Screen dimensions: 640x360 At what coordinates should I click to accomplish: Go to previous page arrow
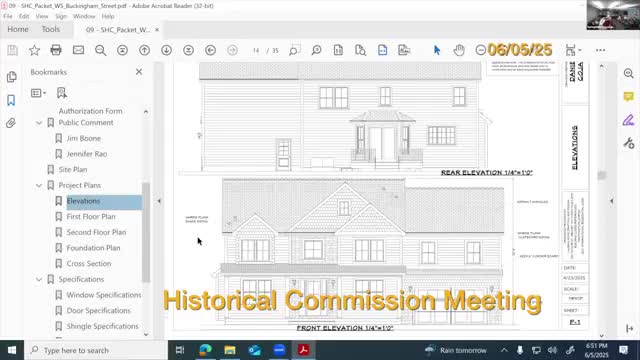(144, 50)
